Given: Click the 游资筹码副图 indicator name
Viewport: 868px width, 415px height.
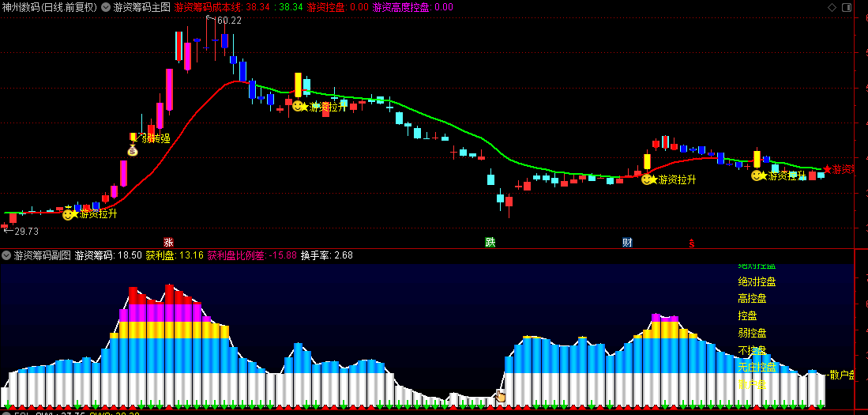Looking at the screenshot, I should pyautogui.click(x=43, y=255).
